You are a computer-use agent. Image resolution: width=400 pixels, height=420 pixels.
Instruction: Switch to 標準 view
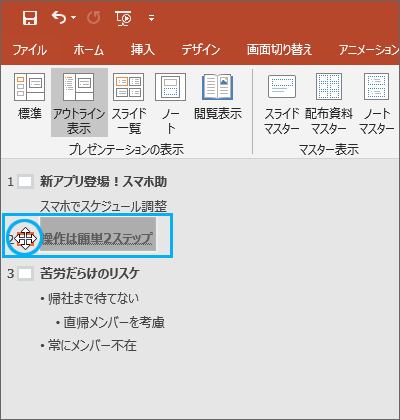click(x=30, y=97)
